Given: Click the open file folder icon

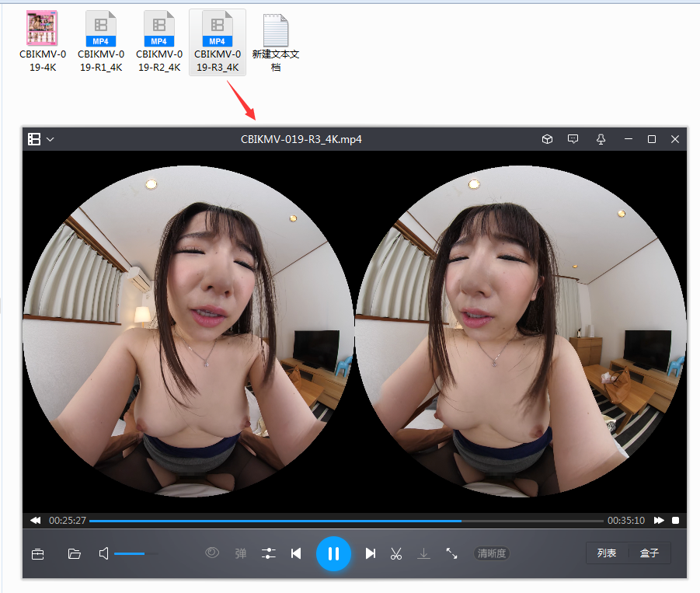Looking at the screenshot, I should click(75, 553).
